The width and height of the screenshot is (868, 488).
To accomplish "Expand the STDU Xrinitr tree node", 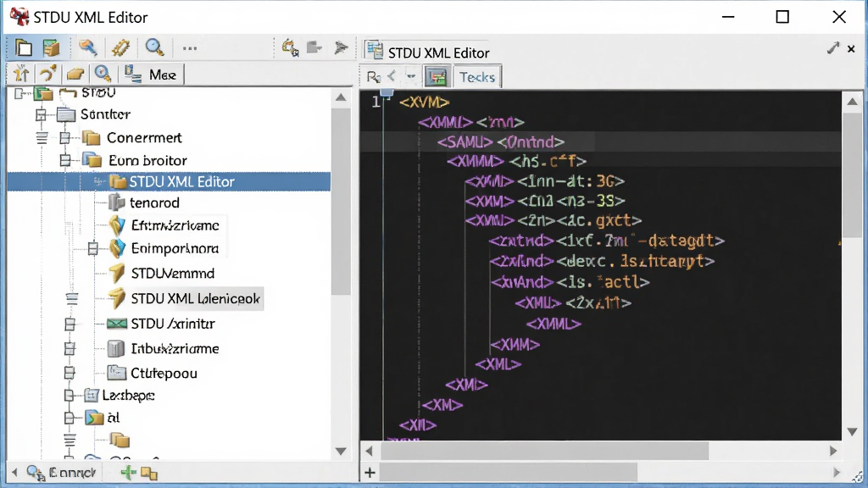I will coord(70,324).
